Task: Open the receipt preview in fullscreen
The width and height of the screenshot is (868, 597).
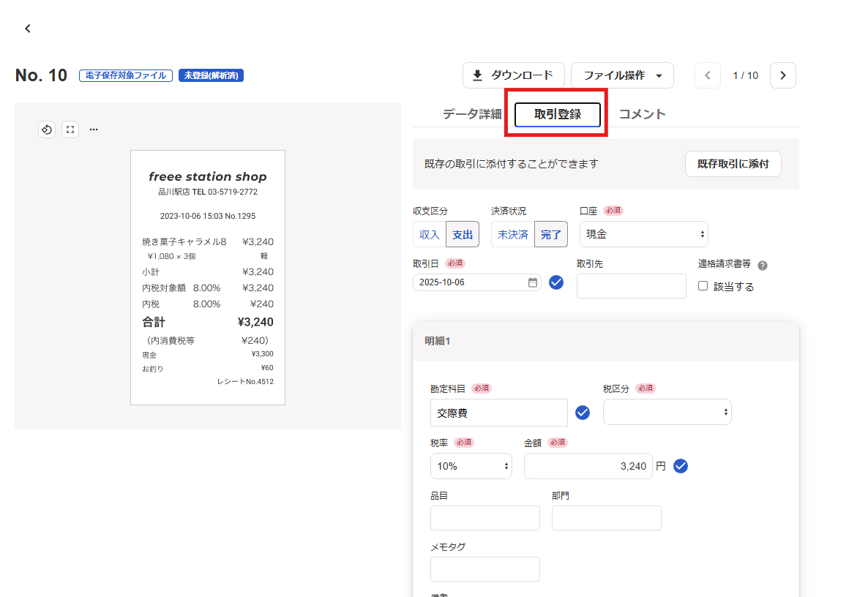Action: click(x=70, y=129)
